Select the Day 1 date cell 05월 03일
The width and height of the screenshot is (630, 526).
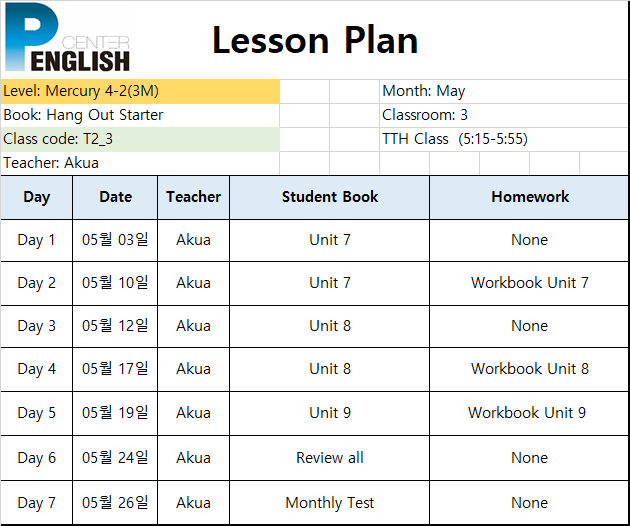(115, 240)
